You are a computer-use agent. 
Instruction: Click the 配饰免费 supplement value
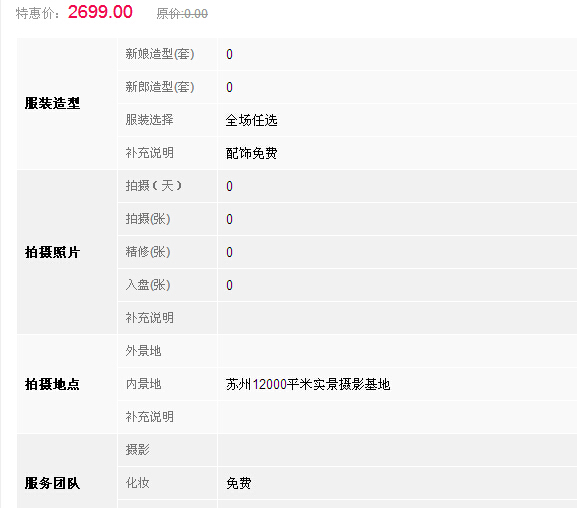point(251,153)
